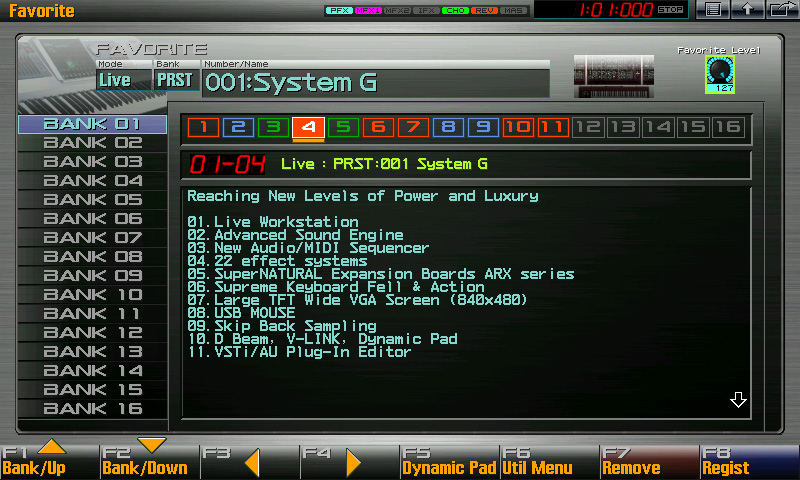This screenshot has width=800, height=480.
Task: Open F5 Dynamic Pad
Action: coord(449,461)
